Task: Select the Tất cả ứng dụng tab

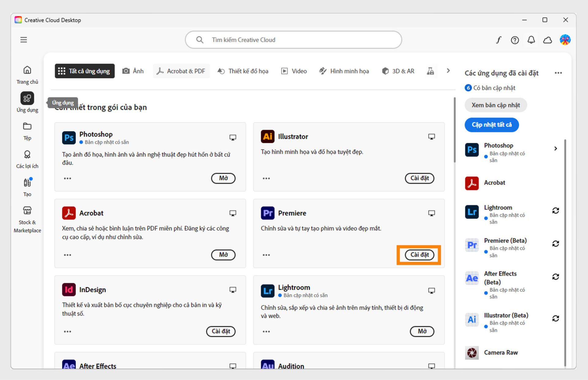Action: pyautogui.click(x=85, y=71)
